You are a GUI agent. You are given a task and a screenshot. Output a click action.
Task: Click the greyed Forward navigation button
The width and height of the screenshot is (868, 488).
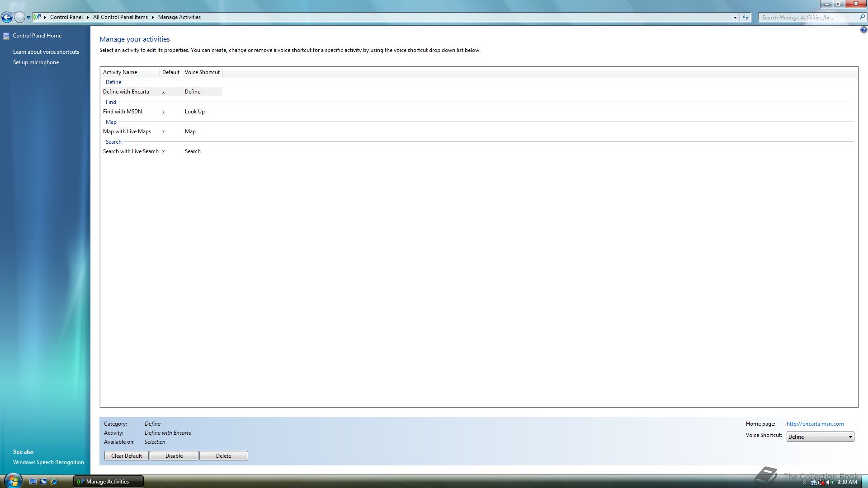point(19,17)
